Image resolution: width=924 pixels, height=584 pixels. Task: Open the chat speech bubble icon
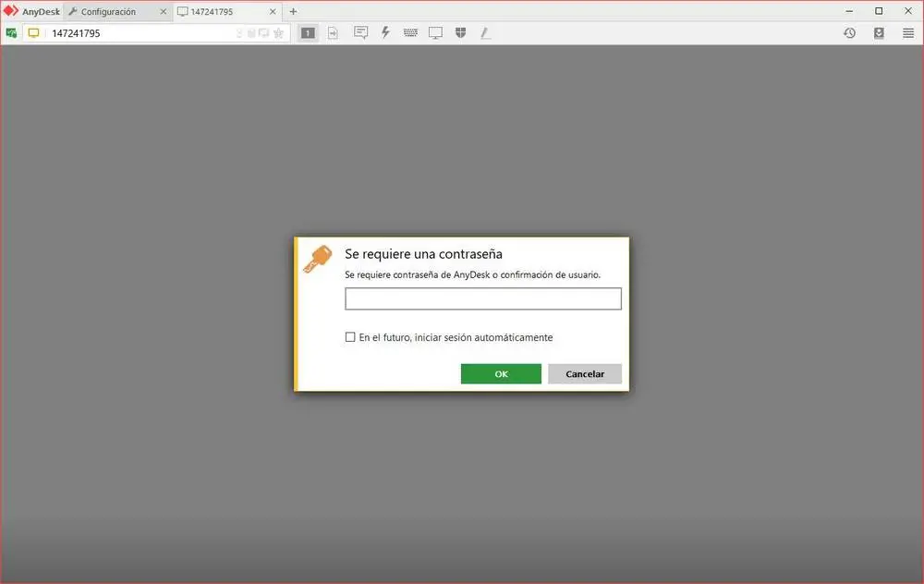pos(360,32)
